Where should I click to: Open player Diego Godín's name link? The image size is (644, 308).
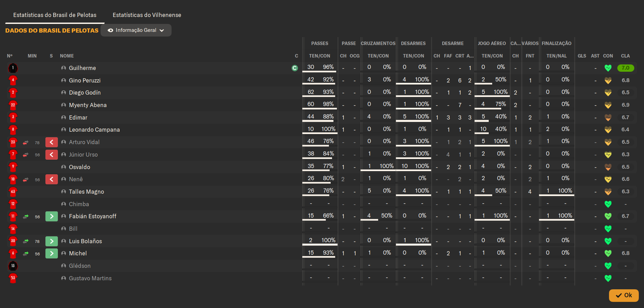coord(85,93)
